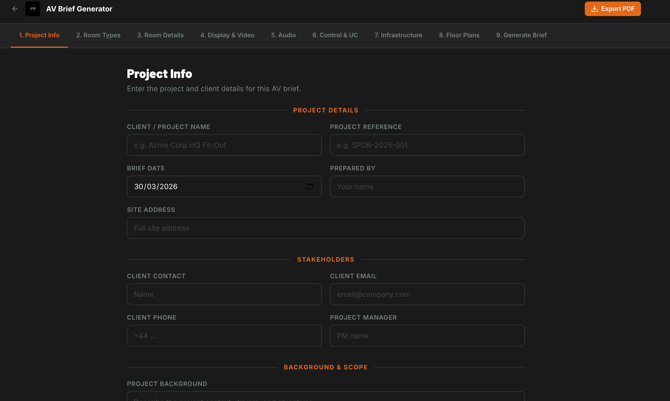Screen dimensions: 670x401
Task: Click the AV Brief Generator title
Action: point(79,9)
